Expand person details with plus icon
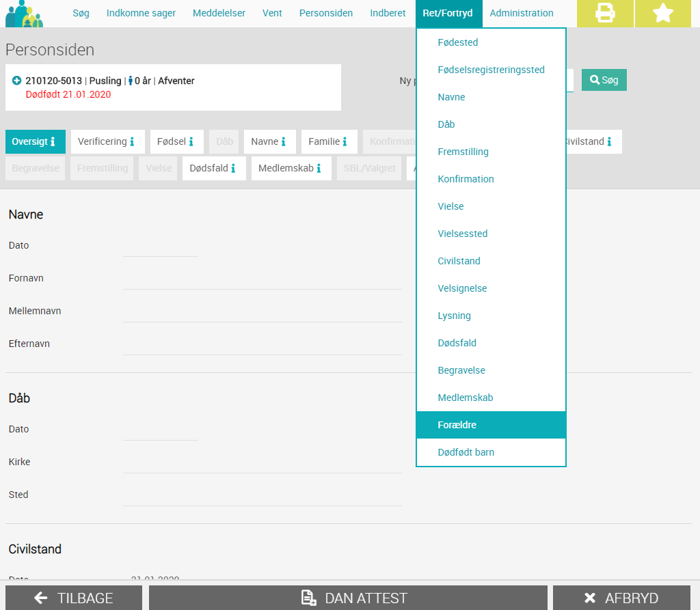The image size is (700, 610). pyautogui.click(x=16, y=81)
